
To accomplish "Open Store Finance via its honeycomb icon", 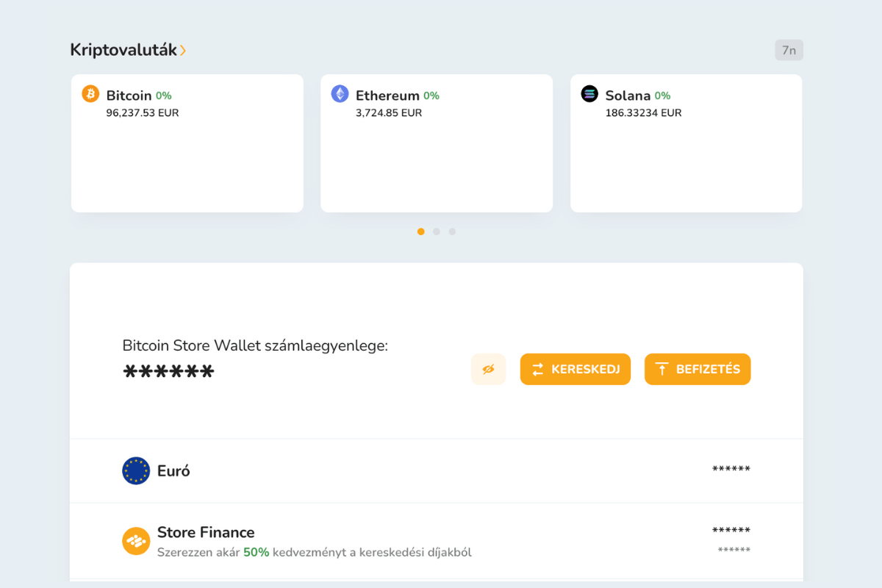I will pos(136,541).
